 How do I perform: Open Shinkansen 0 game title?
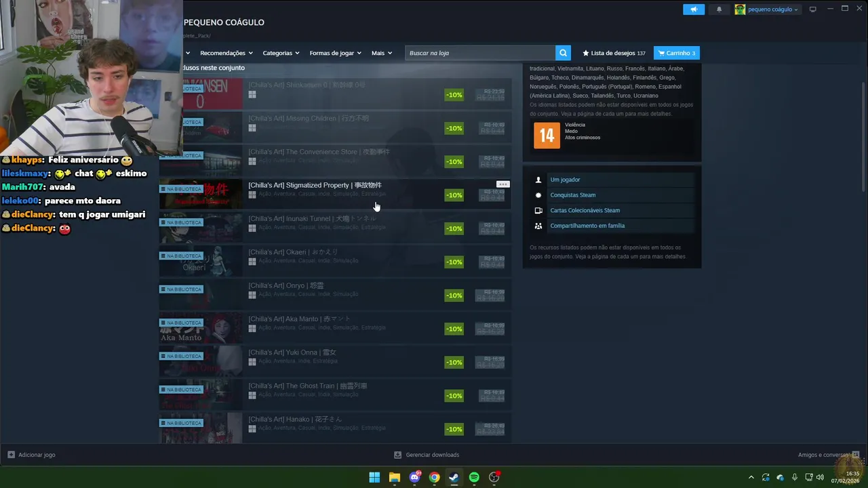click(x=307, y=85)
